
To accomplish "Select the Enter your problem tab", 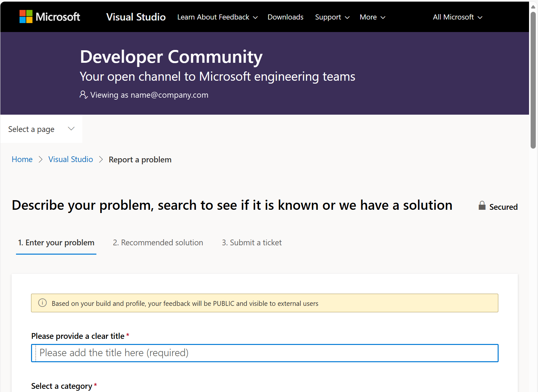I will (x=56, y=242).
